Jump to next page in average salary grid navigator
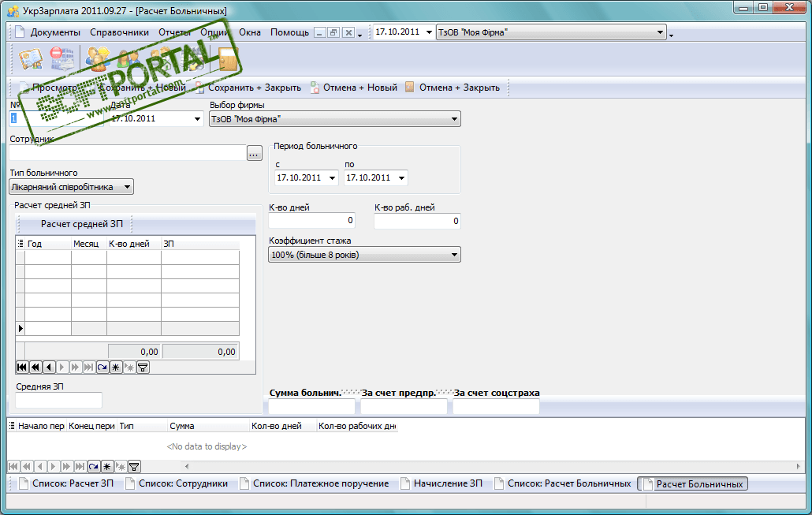Screen dimensions: 812x515 [x=76, y=368]
